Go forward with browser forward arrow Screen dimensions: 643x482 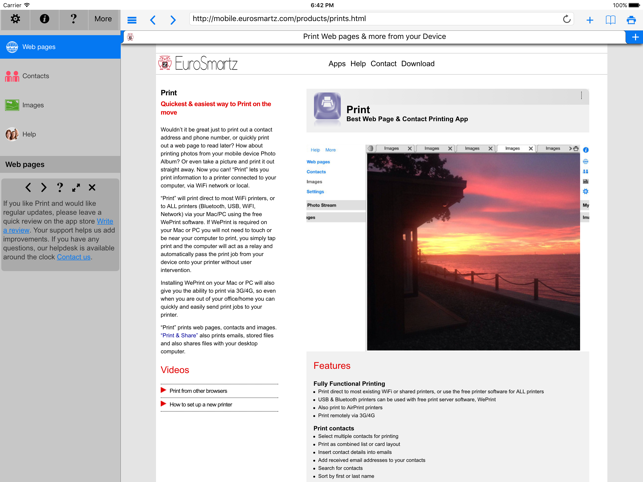click(x=173, y=20)
